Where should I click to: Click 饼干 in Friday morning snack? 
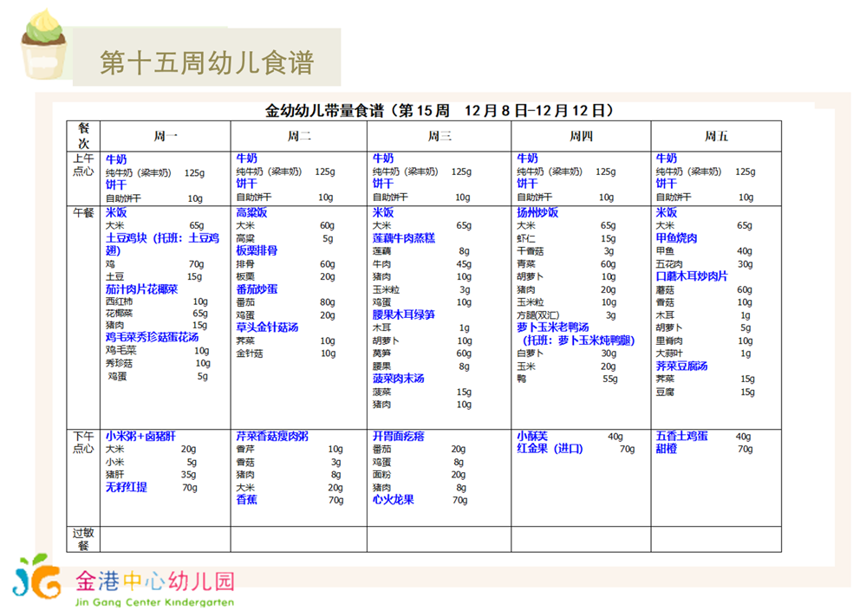[x=667, y=184]
